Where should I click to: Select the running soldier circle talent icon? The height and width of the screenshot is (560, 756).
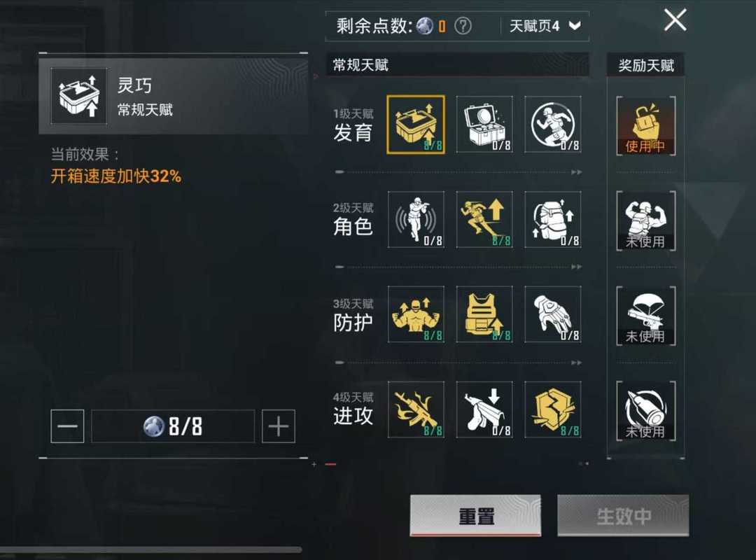pyautogui.click(x=552, y=125)
